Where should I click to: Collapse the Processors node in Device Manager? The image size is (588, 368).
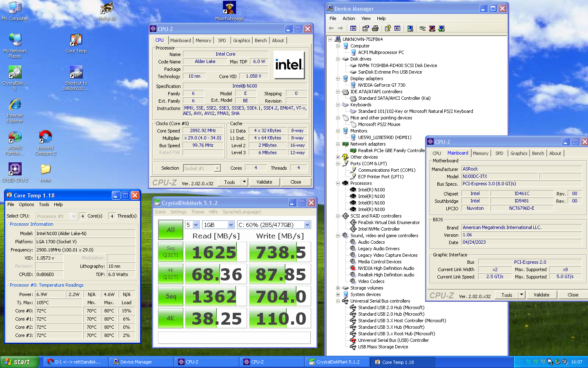338,183
